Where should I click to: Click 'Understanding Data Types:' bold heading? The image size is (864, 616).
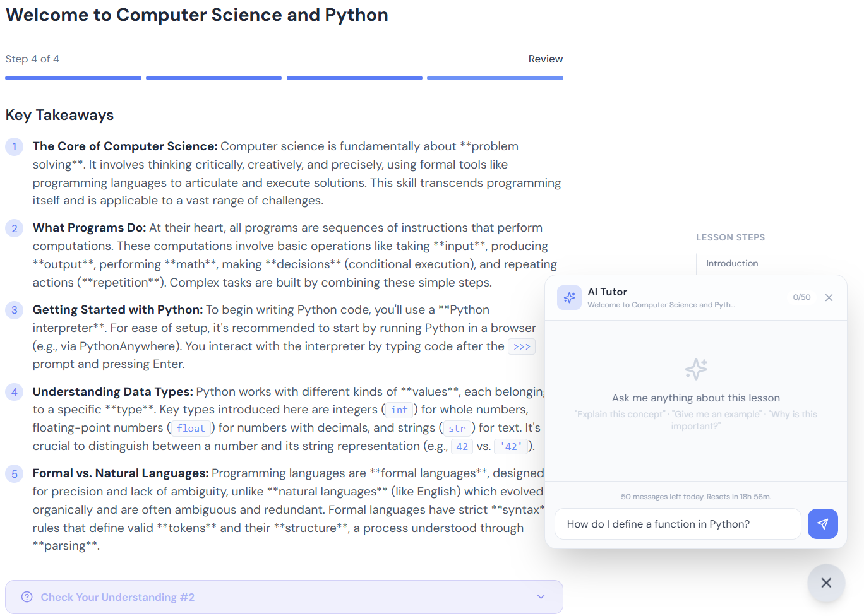[113, 392]
